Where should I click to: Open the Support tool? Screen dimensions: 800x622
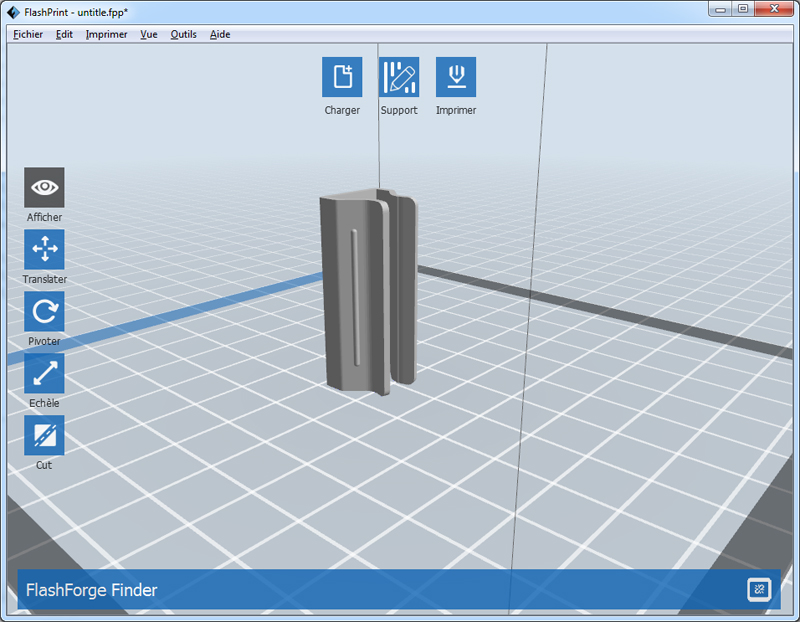399,77
